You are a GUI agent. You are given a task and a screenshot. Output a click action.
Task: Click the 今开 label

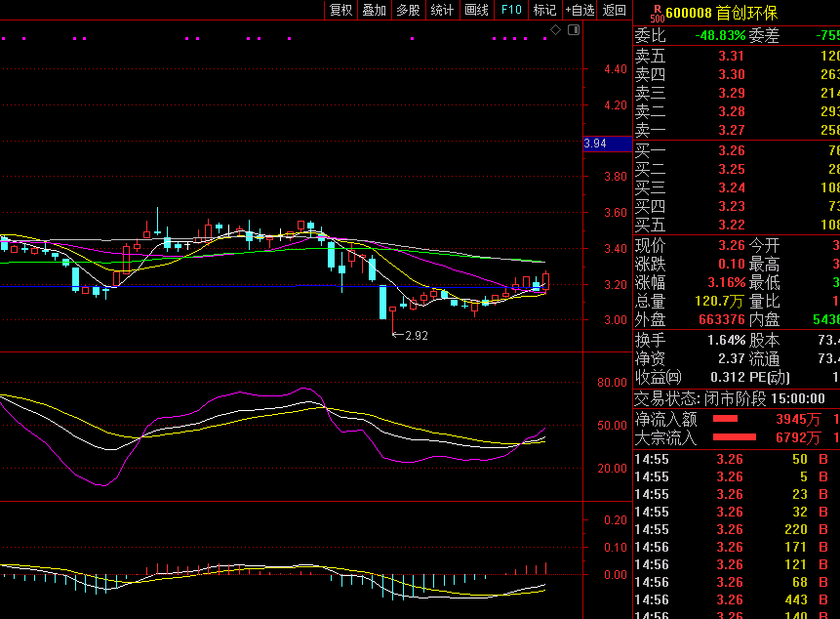(764, 245)
